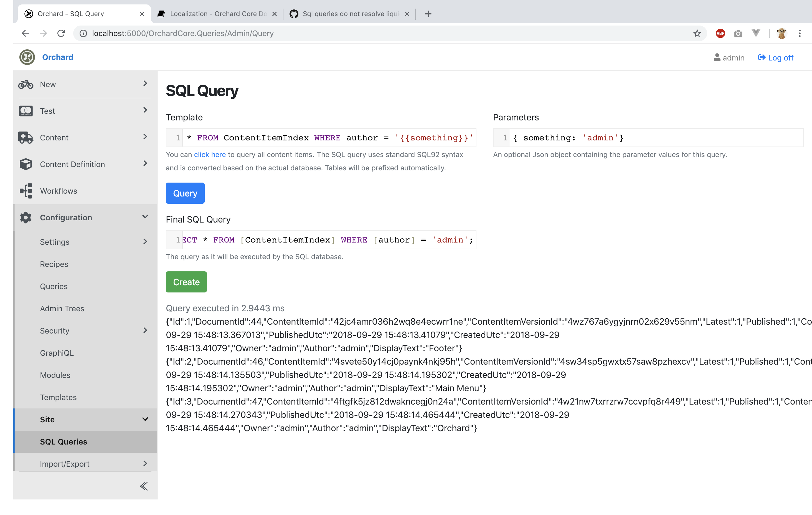
Task: Collapse the Configuration section chevron
Action: pos(145,217)
